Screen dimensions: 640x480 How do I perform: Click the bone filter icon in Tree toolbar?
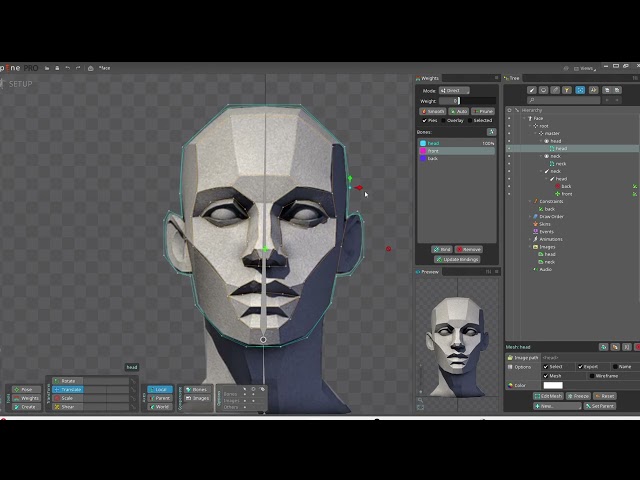tap(531, 90)
